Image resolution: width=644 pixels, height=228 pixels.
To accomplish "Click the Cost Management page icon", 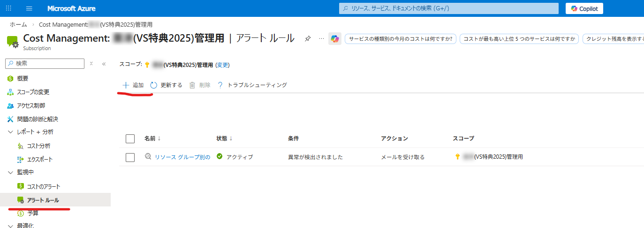I will point(13,42).
